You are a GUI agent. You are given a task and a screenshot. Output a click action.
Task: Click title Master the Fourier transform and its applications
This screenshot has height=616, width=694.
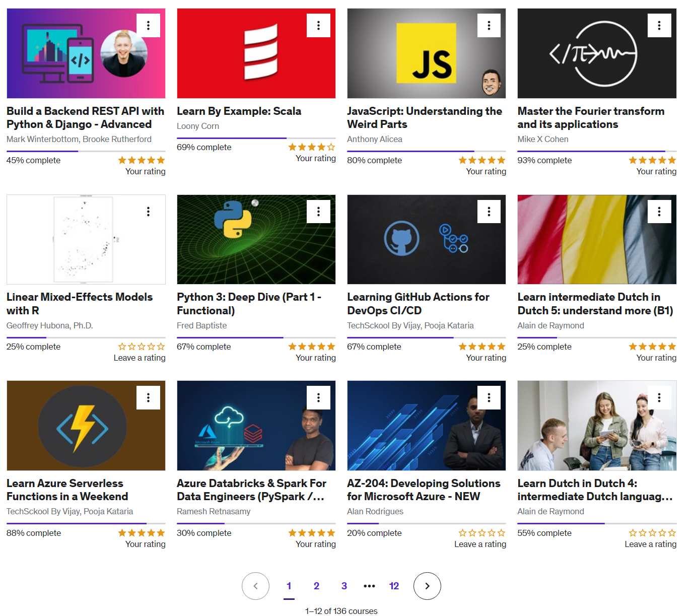point(591,117)
